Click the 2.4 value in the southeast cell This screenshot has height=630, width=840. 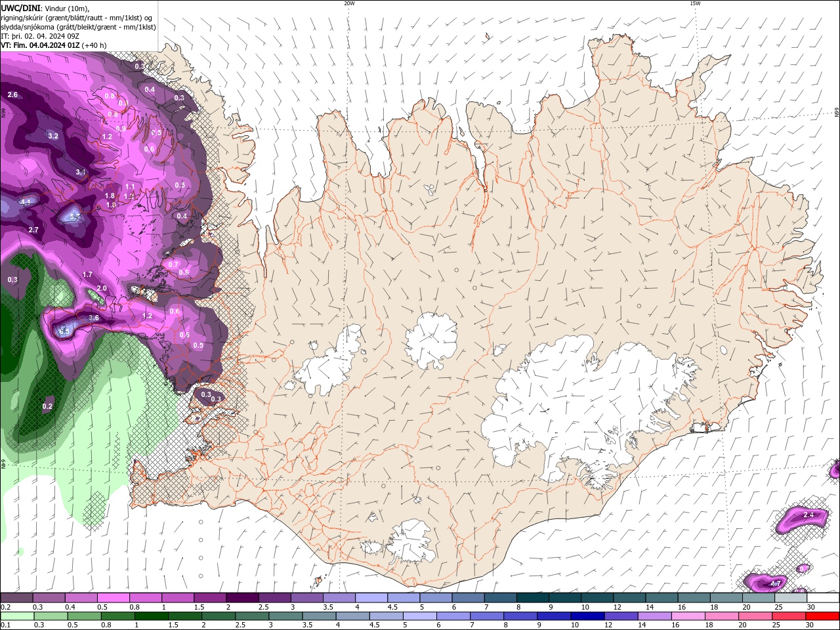tap(808, 515)
